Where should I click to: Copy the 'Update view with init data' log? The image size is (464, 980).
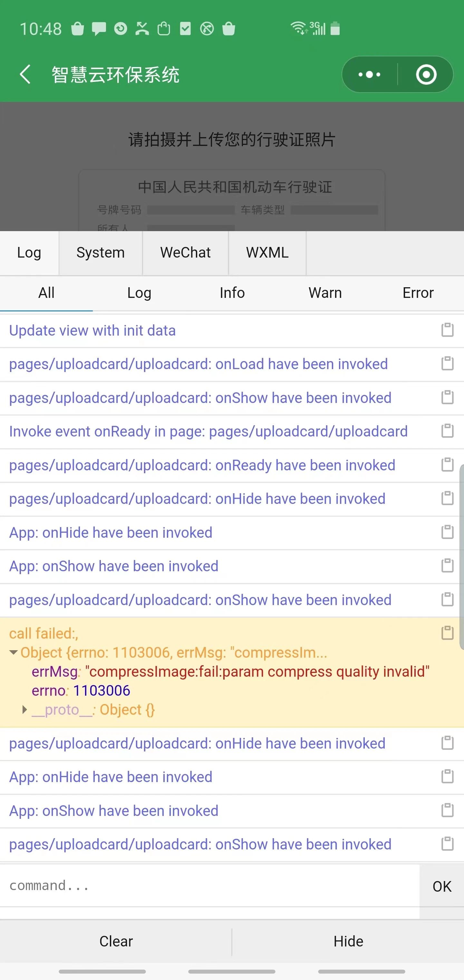click(447, 330)
